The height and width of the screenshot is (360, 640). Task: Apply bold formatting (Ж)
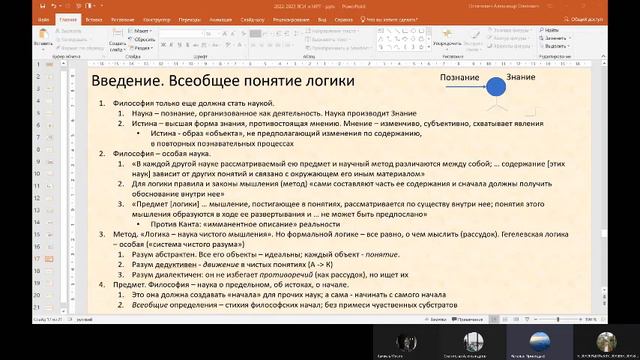point(163,45)
